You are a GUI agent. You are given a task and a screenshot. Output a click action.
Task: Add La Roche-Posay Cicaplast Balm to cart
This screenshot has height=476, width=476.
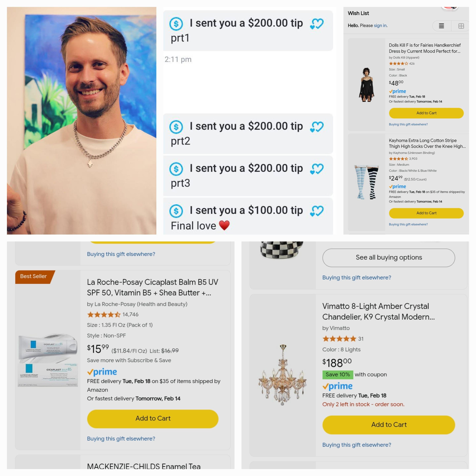click(x=153, y=419)
